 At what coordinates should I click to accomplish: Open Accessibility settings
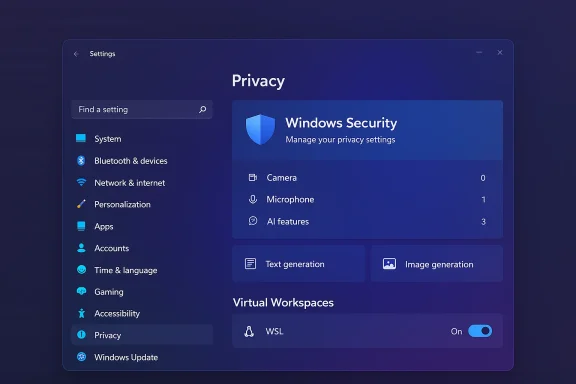(x=142, y=313)
